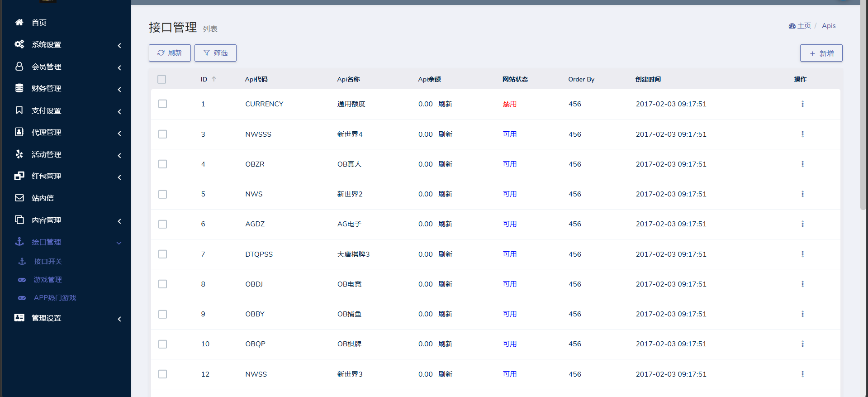Open the actions menu for DTQPSS row
The height and width of the screenshot is (397, 868).
pyautogui.click(x=802, y=254)
